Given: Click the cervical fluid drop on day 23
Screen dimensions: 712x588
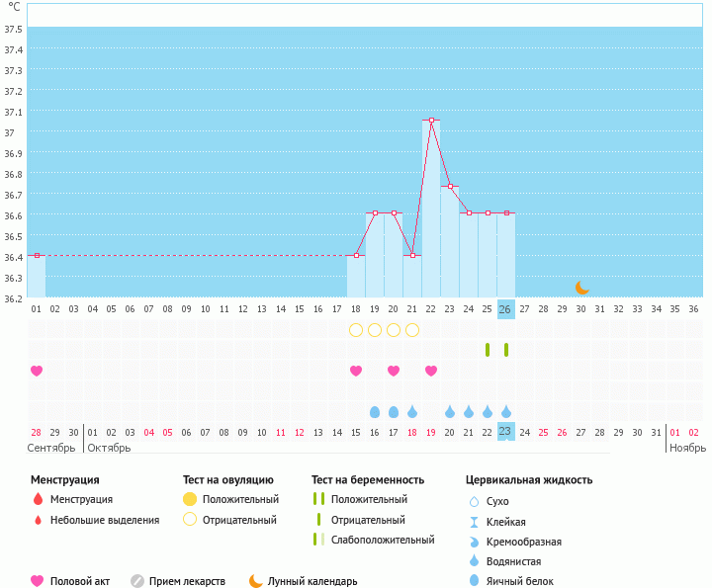Looking at the screenshot, I should coord(450,412).
